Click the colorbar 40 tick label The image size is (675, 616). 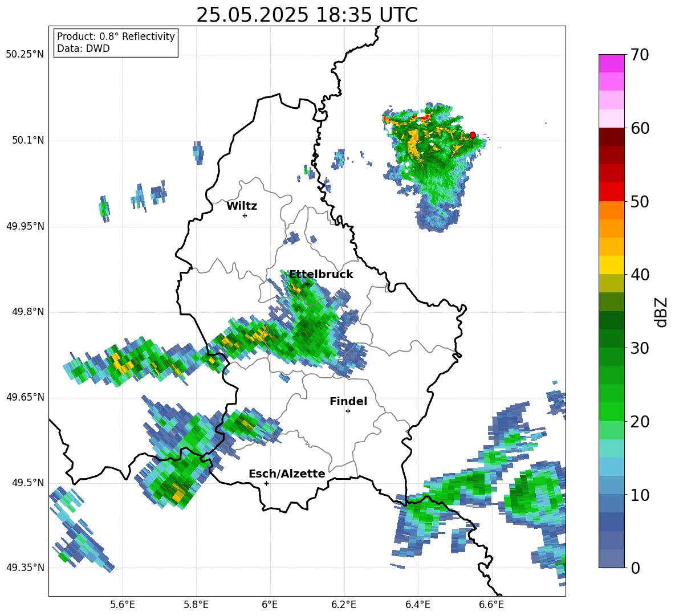(640, 275)
